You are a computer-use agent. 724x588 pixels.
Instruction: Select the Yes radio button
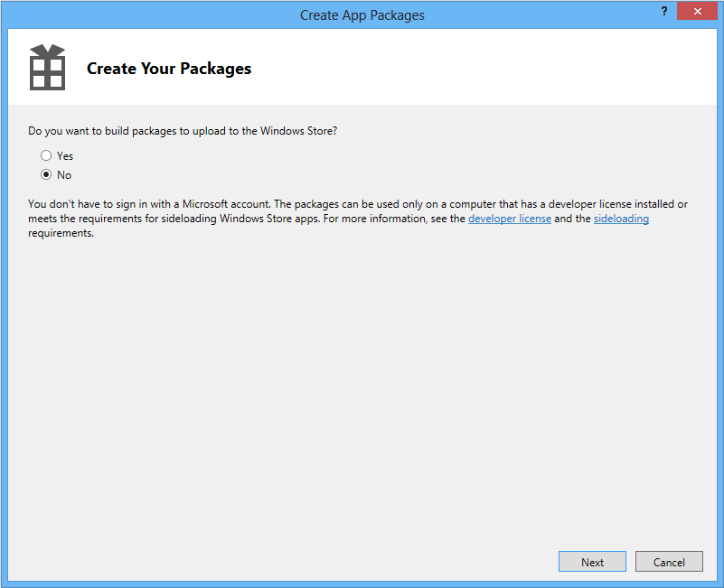46,155
